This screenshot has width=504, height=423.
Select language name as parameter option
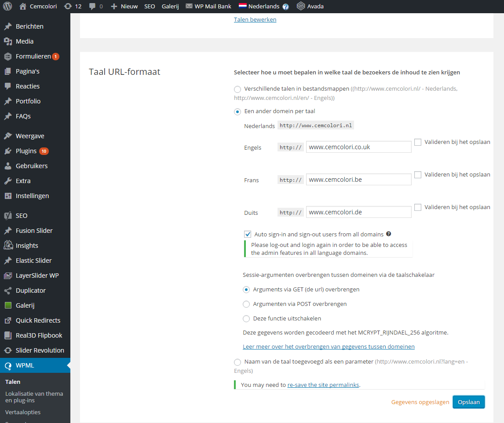pos(237,362)
